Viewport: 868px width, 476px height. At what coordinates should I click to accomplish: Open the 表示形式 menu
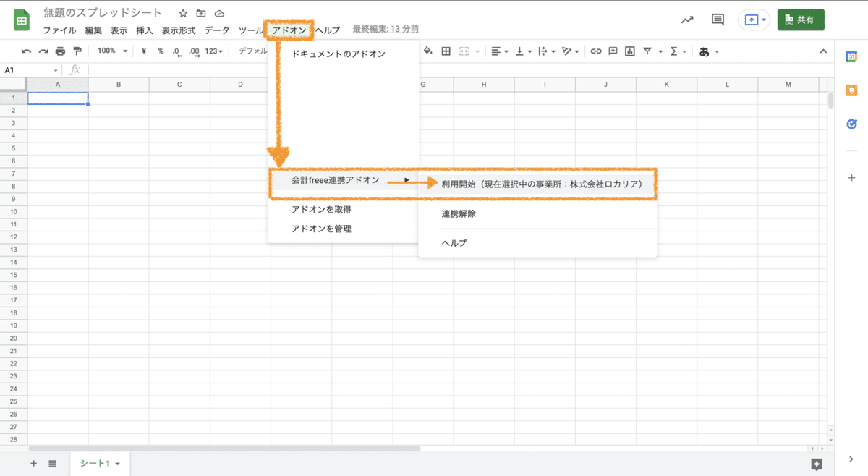click(179, 30)
